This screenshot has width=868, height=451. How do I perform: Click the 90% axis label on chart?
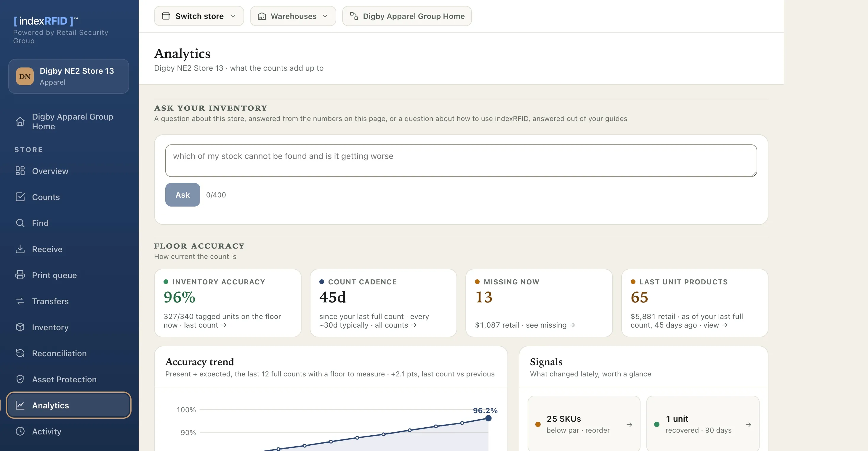188,432
